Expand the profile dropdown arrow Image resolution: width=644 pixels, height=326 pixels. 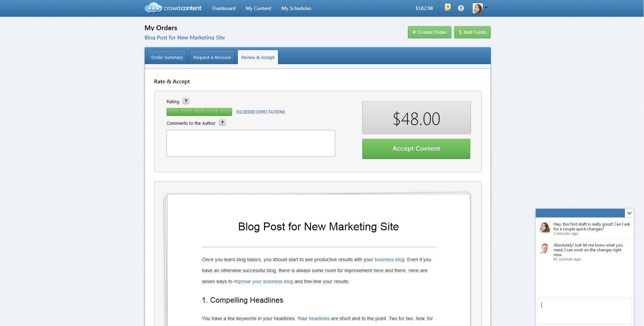486,8
